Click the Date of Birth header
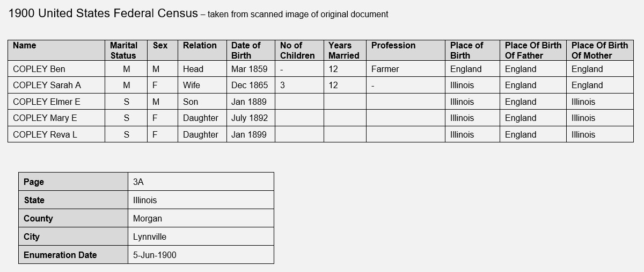The width and height of the screenshot is (644, 272). click(251, 50)
